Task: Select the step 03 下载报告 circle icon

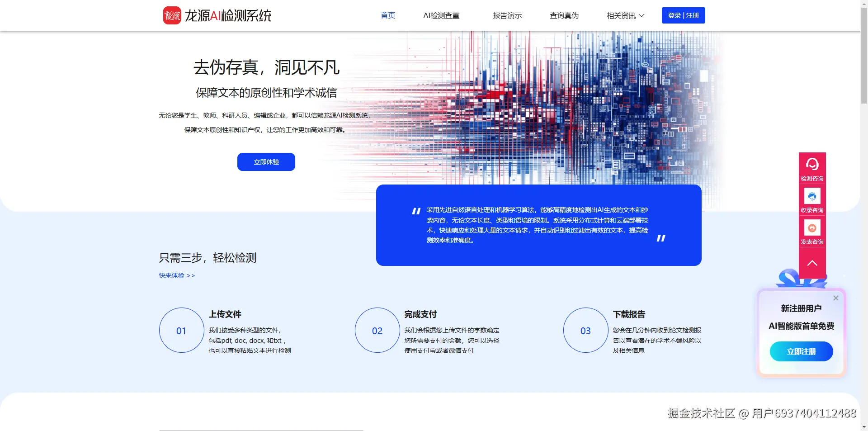Action: pos(585,330)
